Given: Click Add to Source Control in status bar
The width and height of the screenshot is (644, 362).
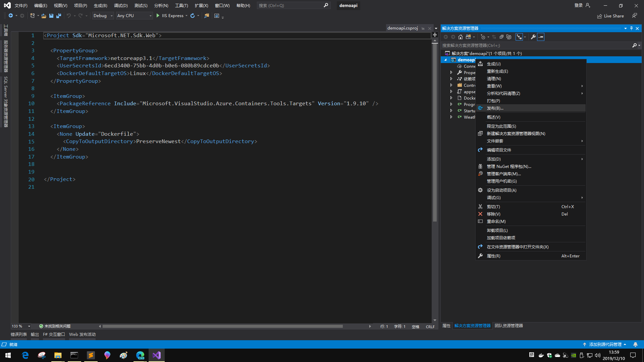Looking at the screenshot, I should pyautogui.click(x=605, y=344).
